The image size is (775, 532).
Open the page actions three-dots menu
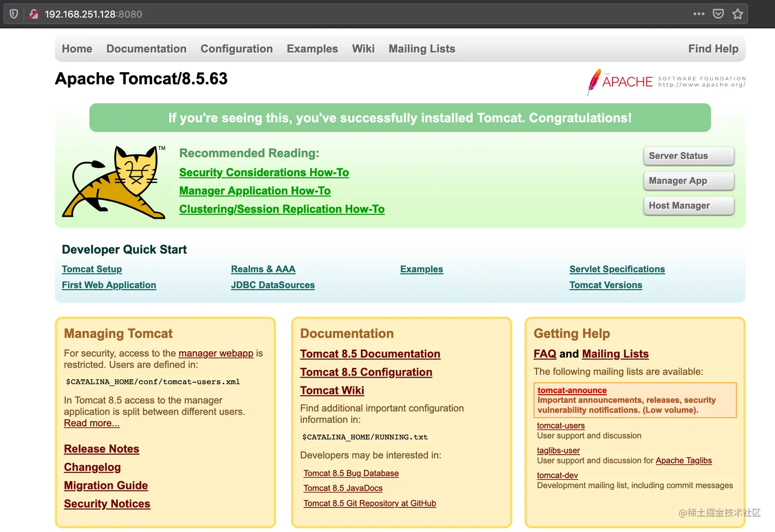click(x=699, y=14)
